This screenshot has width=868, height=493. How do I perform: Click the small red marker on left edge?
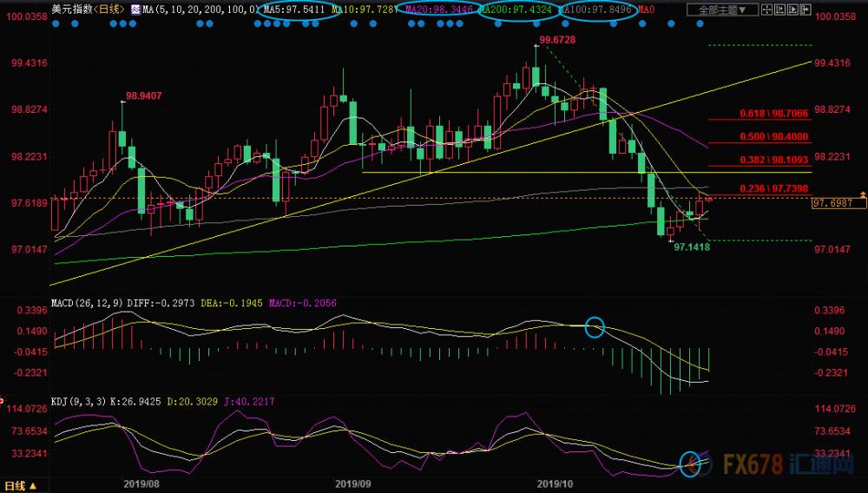click(x=2, y=401)
